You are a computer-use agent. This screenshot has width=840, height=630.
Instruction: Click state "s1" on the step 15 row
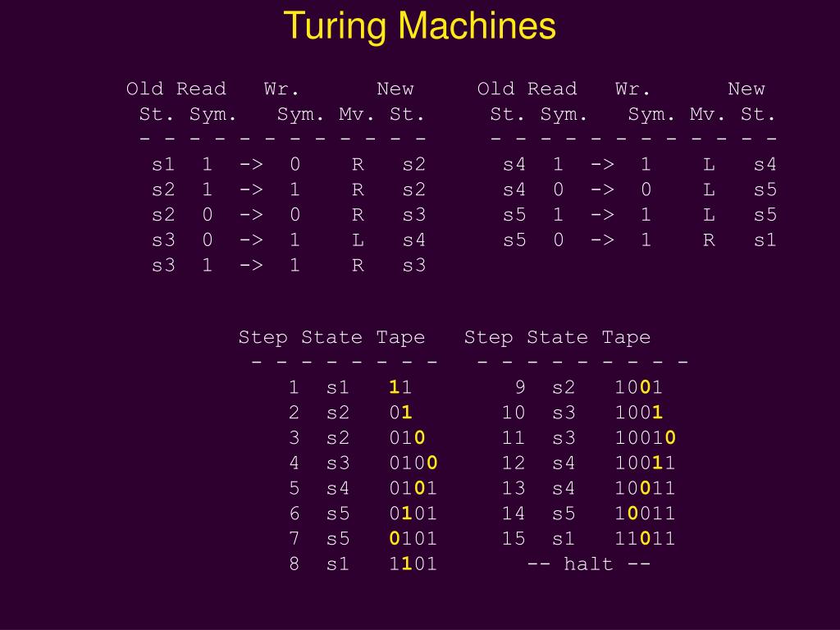click(564, 538)
